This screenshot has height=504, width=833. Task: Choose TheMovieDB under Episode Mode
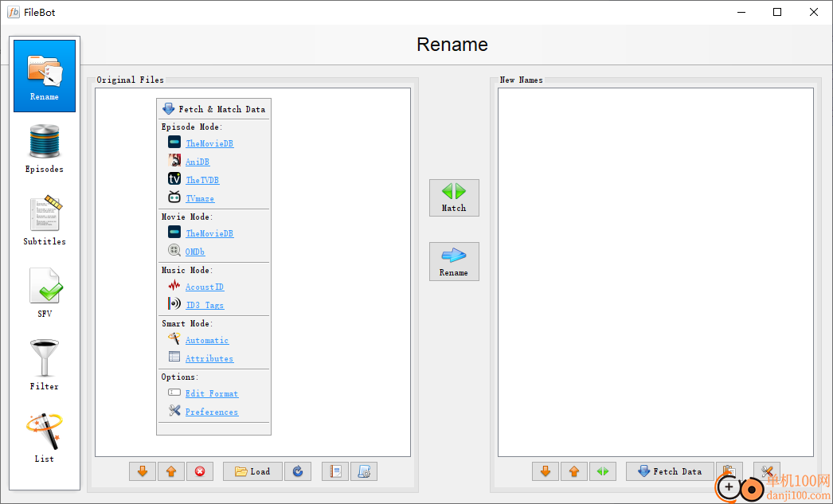pyautogui.click(x=209, y=143)
